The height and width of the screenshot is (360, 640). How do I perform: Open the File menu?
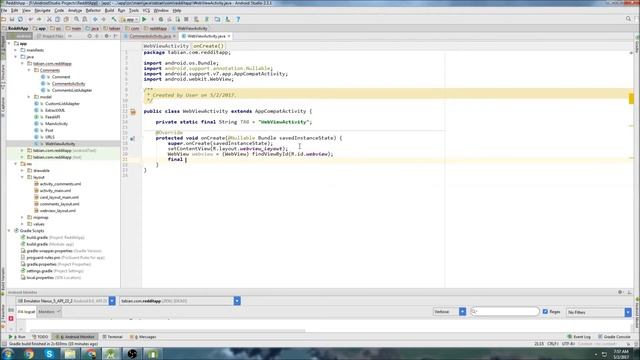point(4,10)
